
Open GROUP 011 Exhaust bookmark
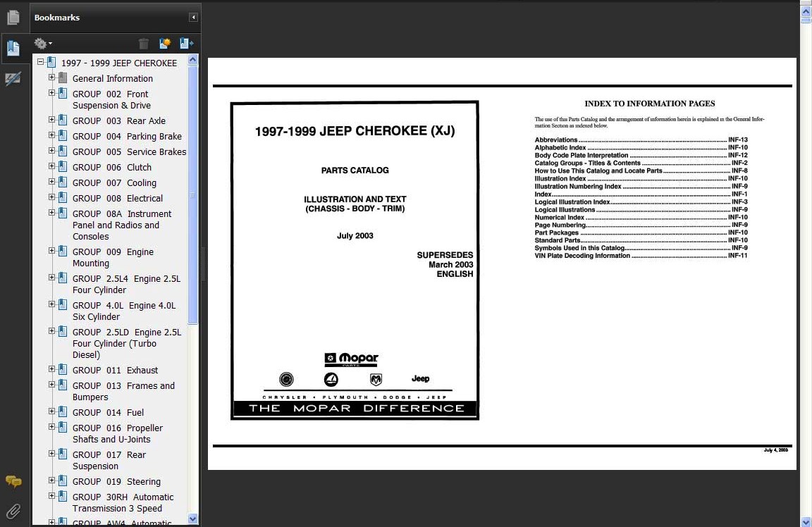[x=115, y=370]
